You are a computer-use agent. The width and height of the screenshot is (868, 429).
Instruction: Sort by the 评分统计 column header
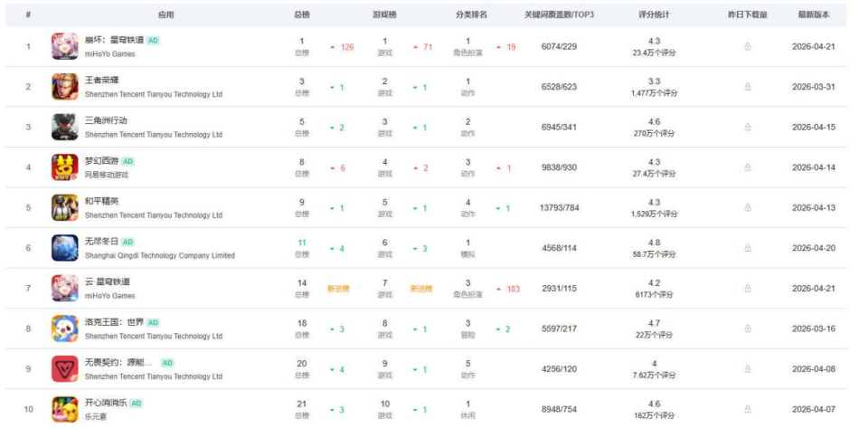pos(654,15)
